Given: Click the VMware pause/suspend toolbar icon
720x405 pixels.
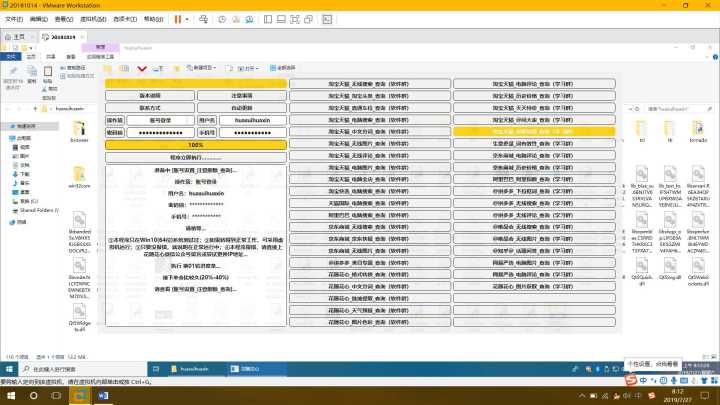Looking at the screenshot, I should [178, 19].
